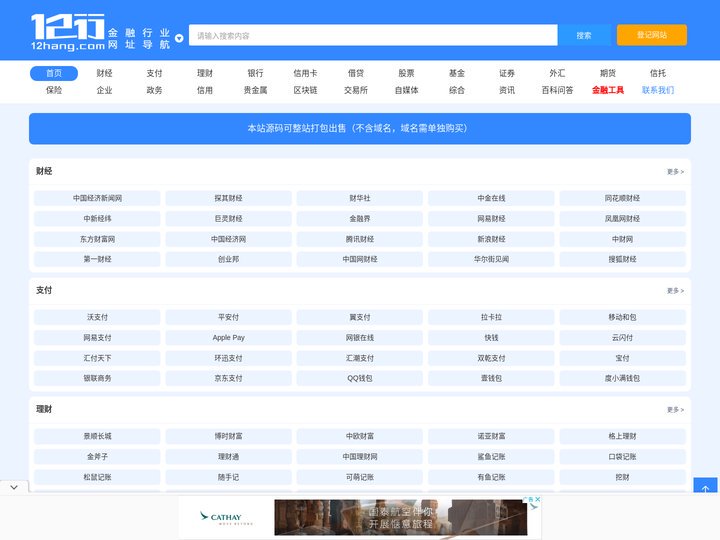Open the 随手记 link
This screenshot has height=540, width=720.
pyautogui.click(x=228, y=477)
